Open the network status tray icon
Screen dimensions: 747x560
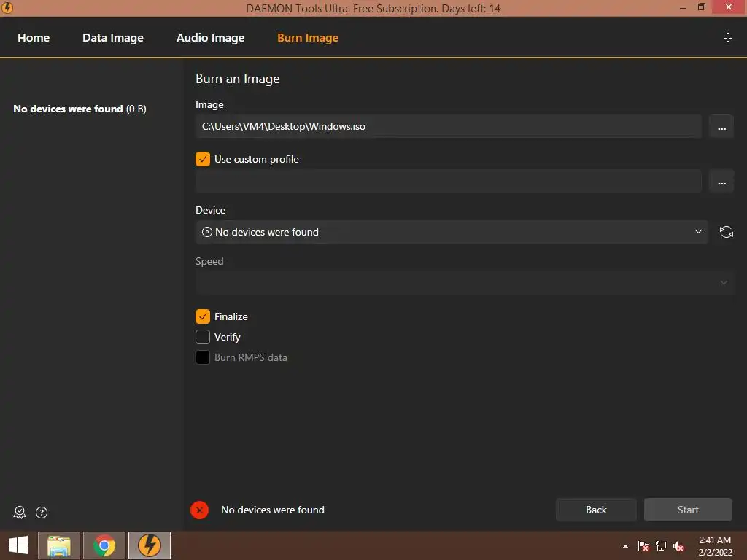pyautogui.click(x=661, y=546)
